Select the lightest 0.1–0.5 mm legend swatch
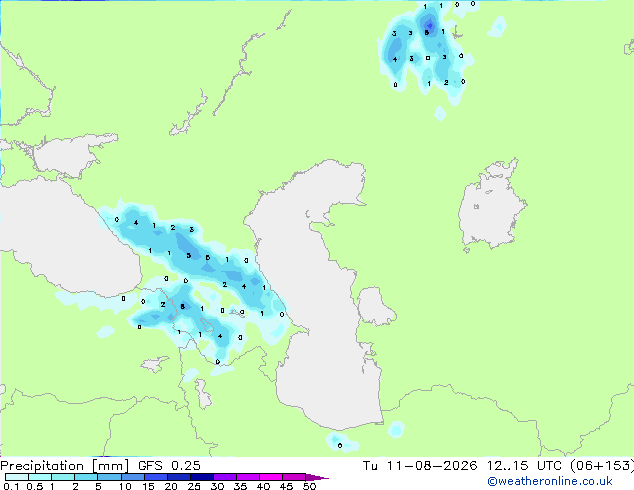634x490 pixels. tap(17, 477)
